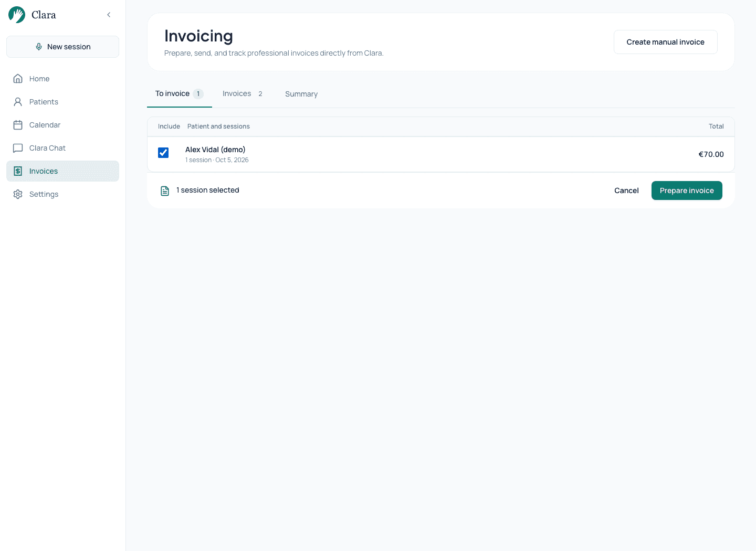Screen dimensions: 756x551
Task: Open the Calendar icon in sidebar
Action: (18, 125)
